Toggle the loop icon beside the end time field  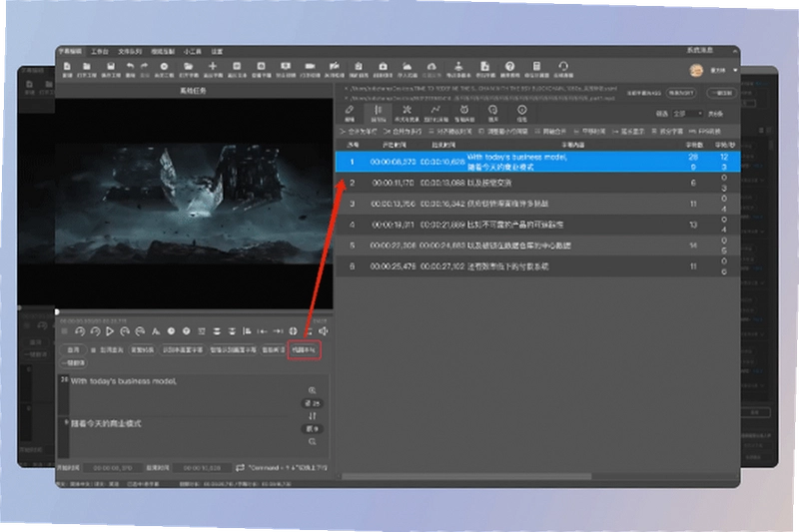(240, 467)
